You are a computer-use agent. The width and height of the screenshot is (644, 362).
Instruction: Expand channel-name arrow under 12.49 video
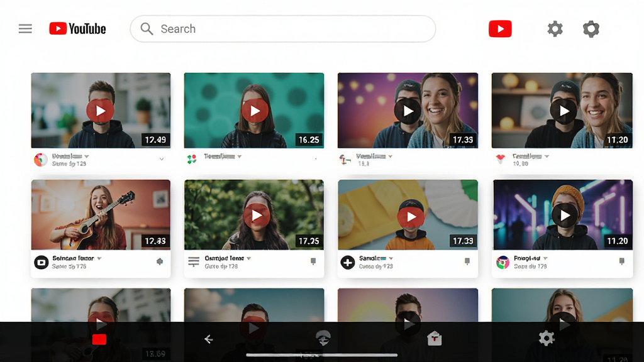pos(87,156)
